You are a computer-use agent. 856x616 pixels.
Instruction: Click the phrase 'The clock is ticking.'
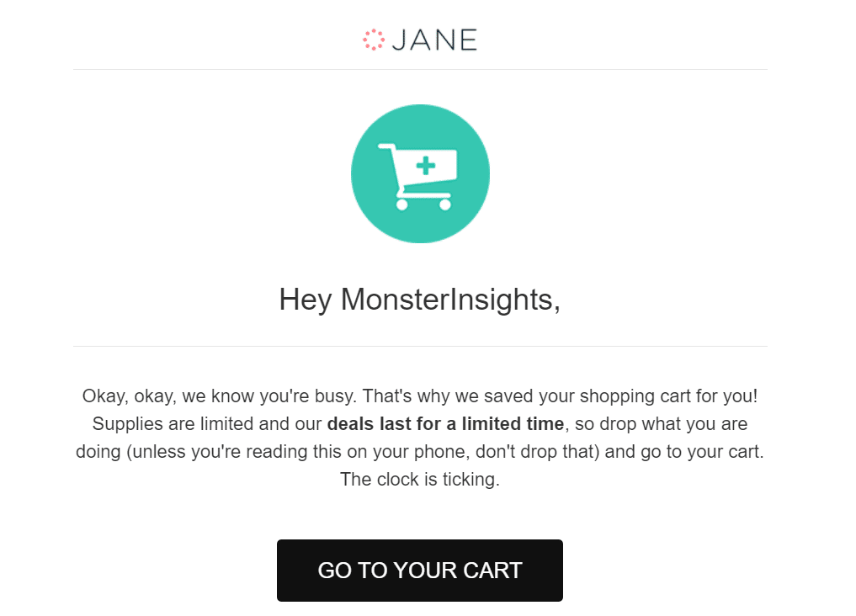point(420,480)
